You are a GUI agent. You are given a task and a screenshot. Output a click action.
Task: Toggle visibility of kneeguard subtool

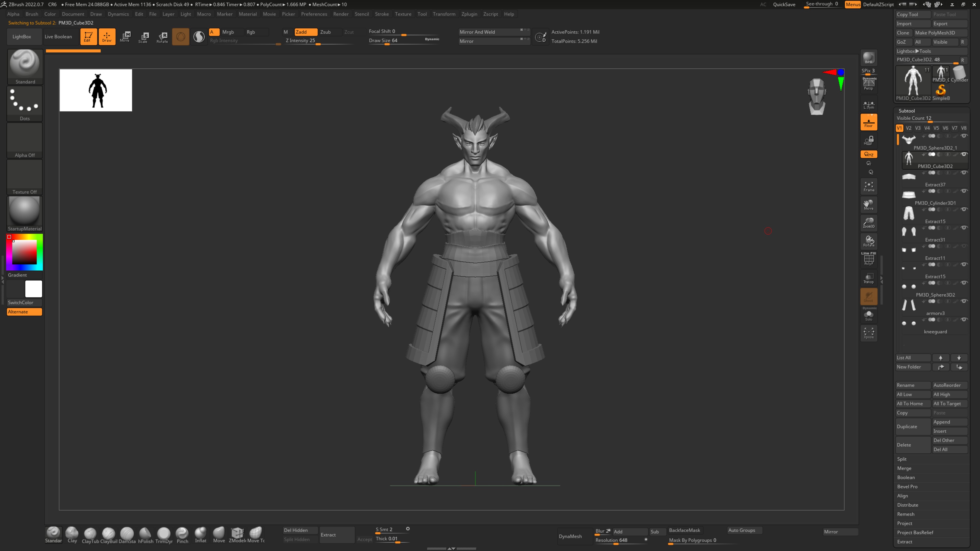click(964, 319)
